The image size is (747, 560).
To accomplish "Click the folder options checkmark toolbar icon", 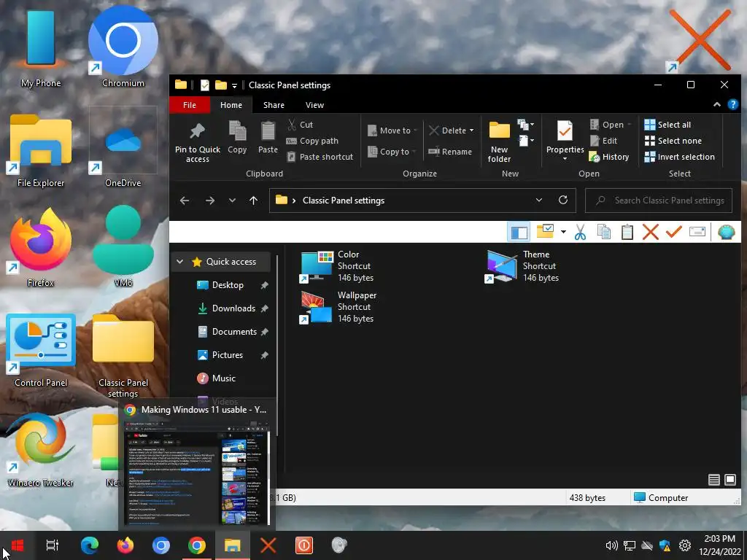I will [544, 231].
